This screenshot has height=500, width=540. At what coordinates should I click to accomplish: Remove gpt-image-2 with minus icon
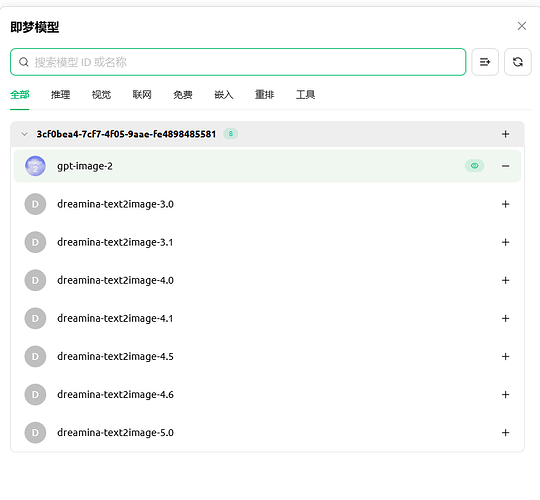pyautogui.click(x=505, y=166)
